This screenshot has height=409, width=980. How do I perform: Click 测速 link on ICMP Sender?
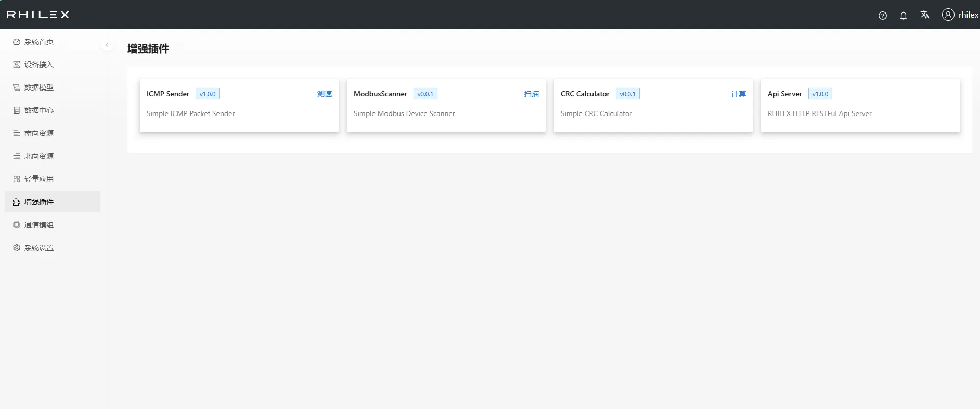(325, 94)
